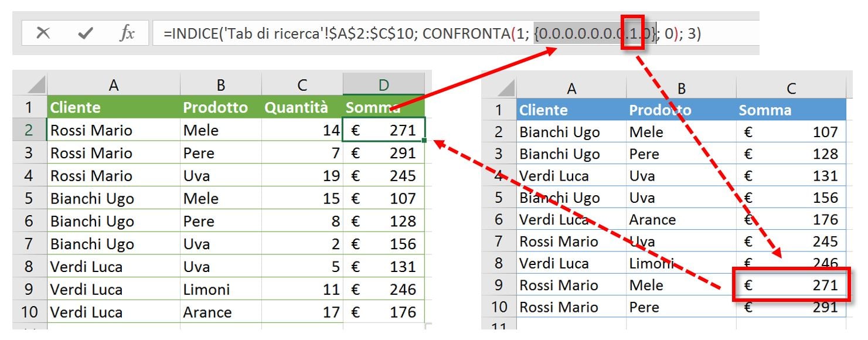Image resolution: width=868 pixels, height=340 pixels.
Task: Select column D header in left sheet
Action: tap(383, 85)
